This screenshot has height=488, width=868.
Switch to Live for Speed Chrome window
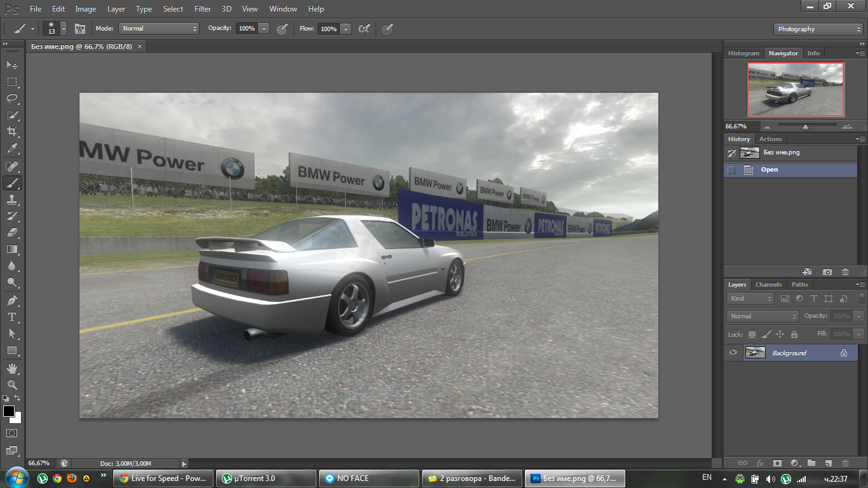coord(163,478)
